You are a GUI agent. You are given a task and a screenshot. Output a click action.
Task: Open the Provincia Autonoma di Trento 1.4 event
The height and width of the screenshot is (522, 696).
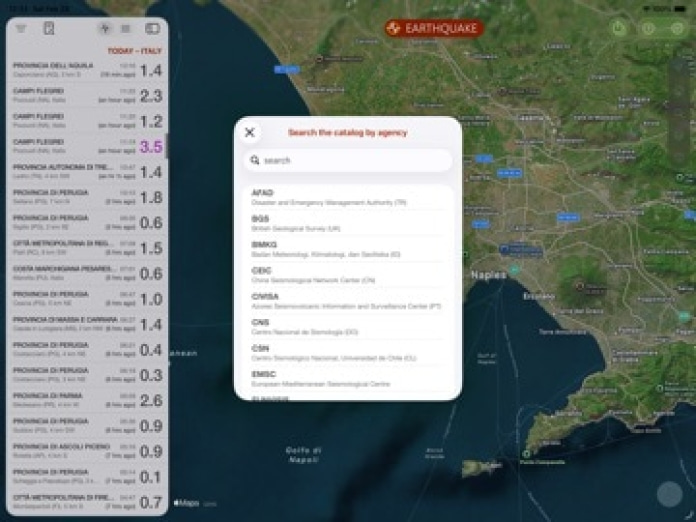point(87,172)
